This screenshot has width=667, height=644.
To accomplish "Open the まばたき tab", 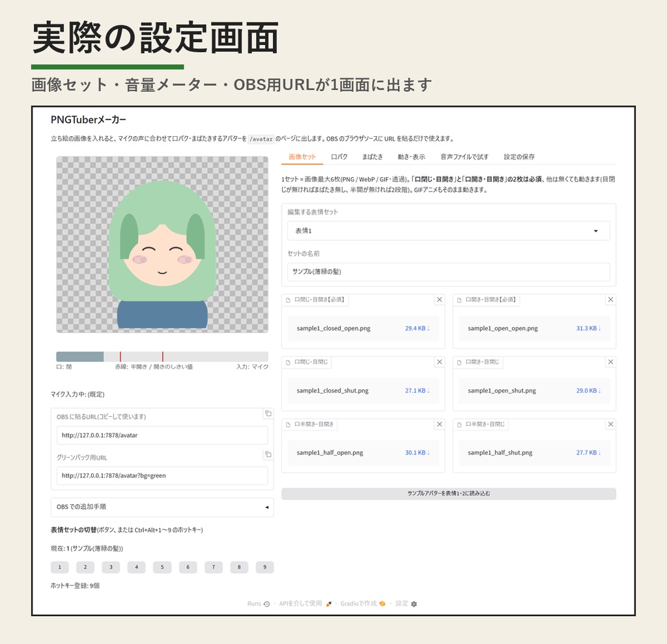I will [x=372, y=156].
